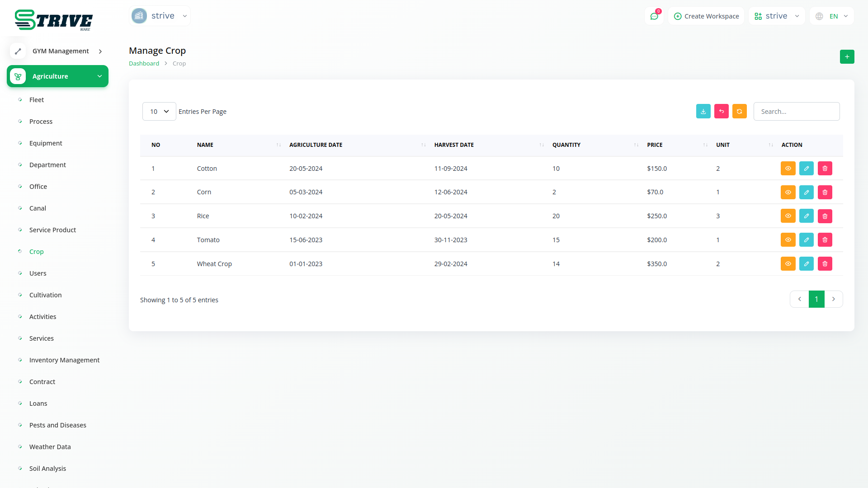View Tomato crop details eye icon

point(788,240)
